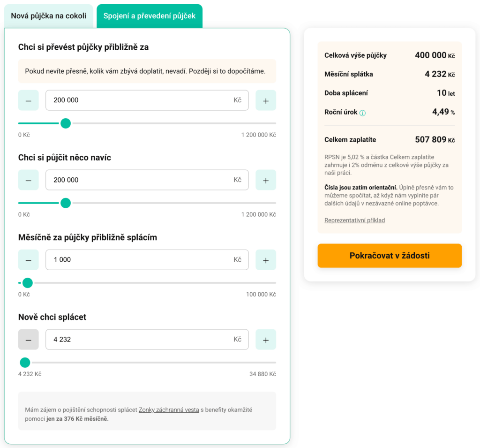Viewport: 480px width, 448px height.
Task: Edit the 4 232 Kč new payment field
Action: pyautogui.click(x=147, y=339)
